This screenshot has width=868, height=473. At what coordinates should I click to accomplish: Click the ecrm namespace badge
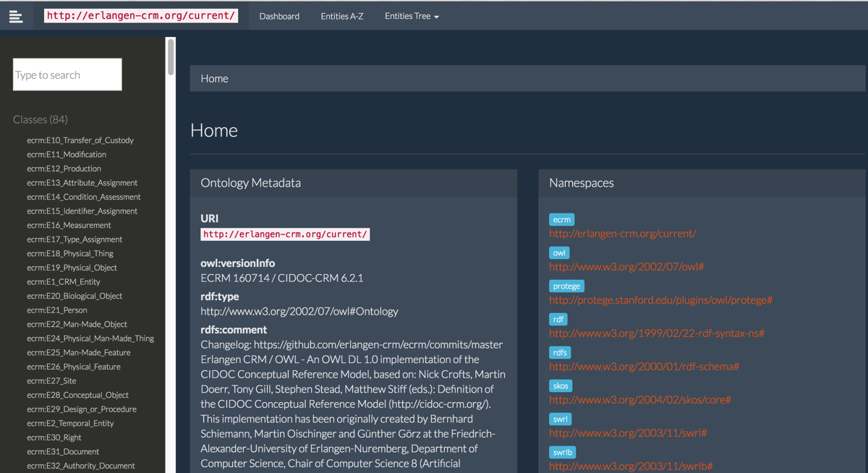point(562,220)
